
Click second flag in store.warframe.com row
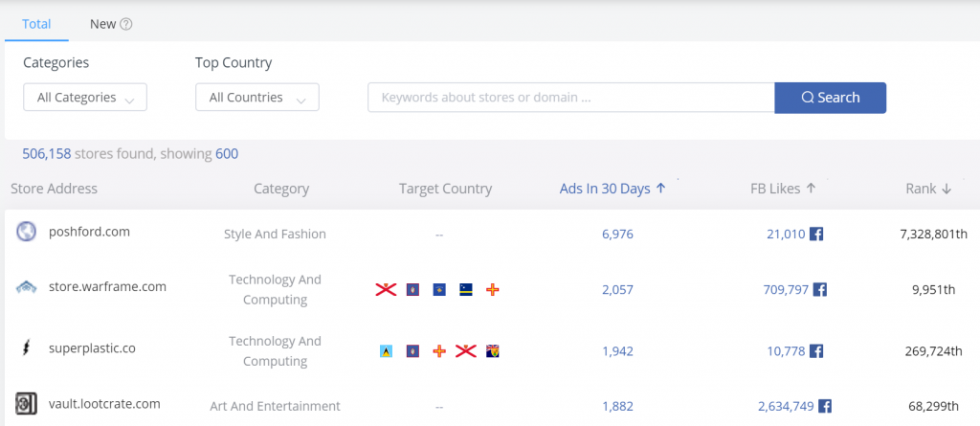click(413, 290)
